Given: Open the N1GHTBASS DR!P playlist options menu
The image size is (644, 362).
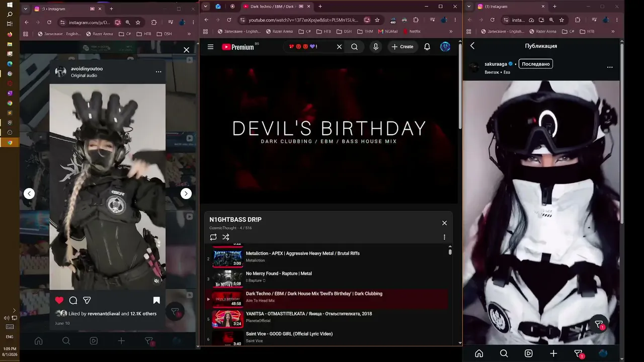Looking at the screenshot, I should 444,237.
